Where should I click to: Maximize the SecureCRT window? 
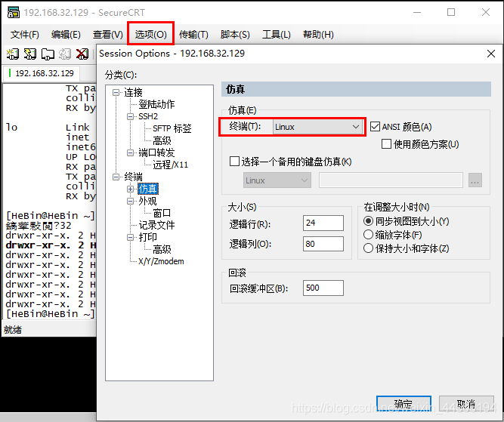pyautogui.click(x=451, y=12)
